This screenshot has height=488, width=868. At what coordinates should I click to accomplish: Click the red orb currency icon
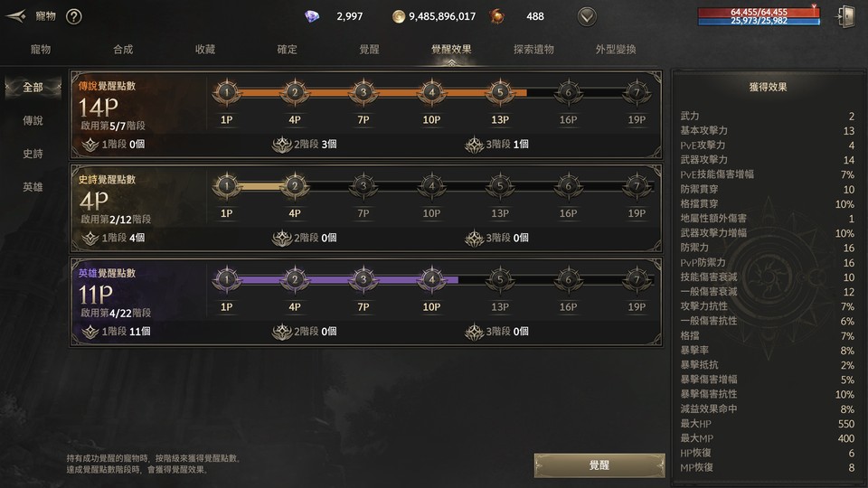(497, 16)
